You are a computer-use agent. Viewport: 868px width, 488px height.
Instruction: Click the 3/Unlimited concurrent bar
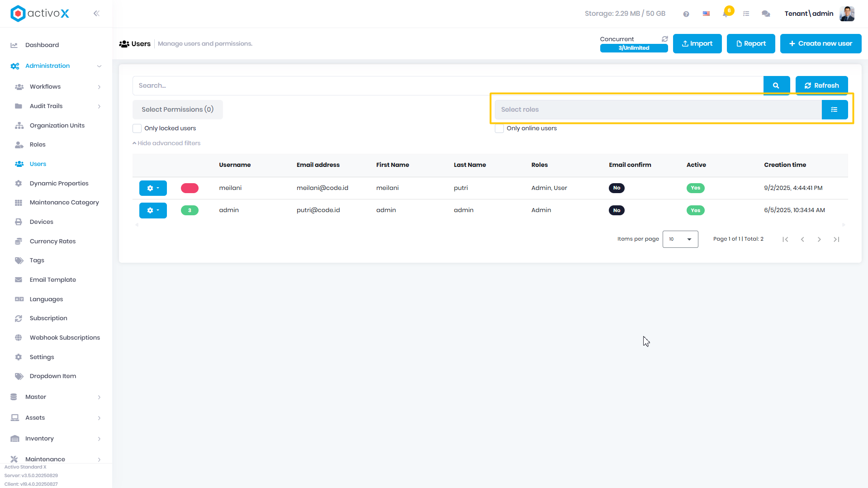(x=634, y=48)
